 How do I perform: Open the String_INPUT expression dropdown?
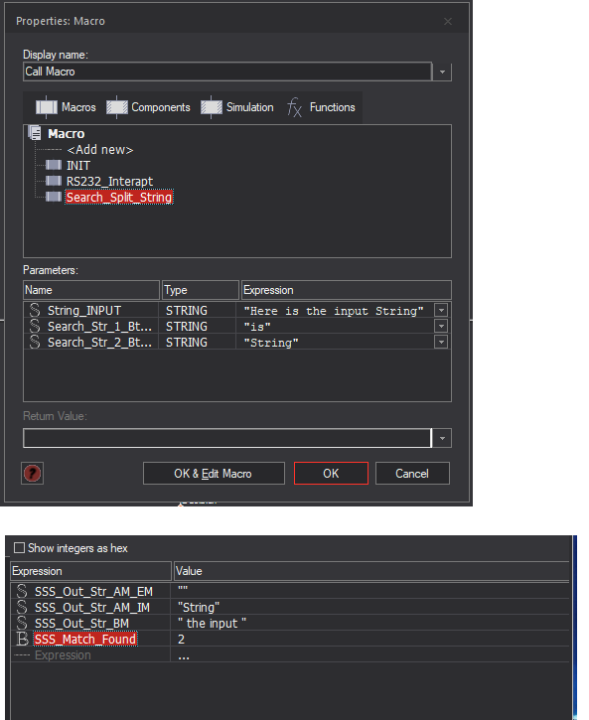point(441,310)
